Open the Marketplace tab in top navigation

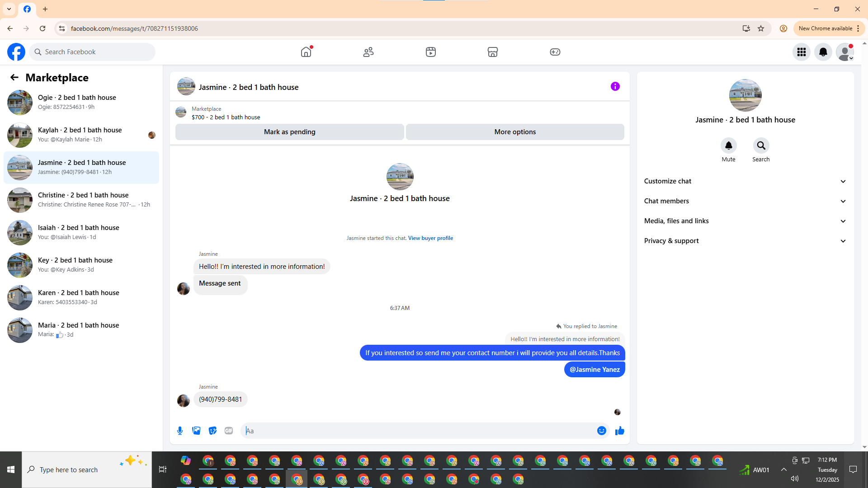pyautogui.click(x=492, y=52)
